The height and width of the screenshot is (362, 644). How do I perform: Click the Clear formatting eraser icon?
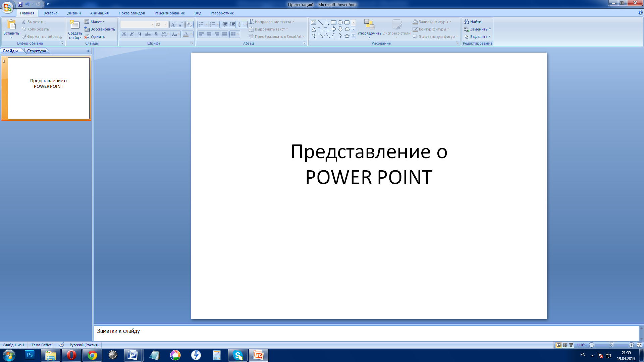click(x=190, y=24)
